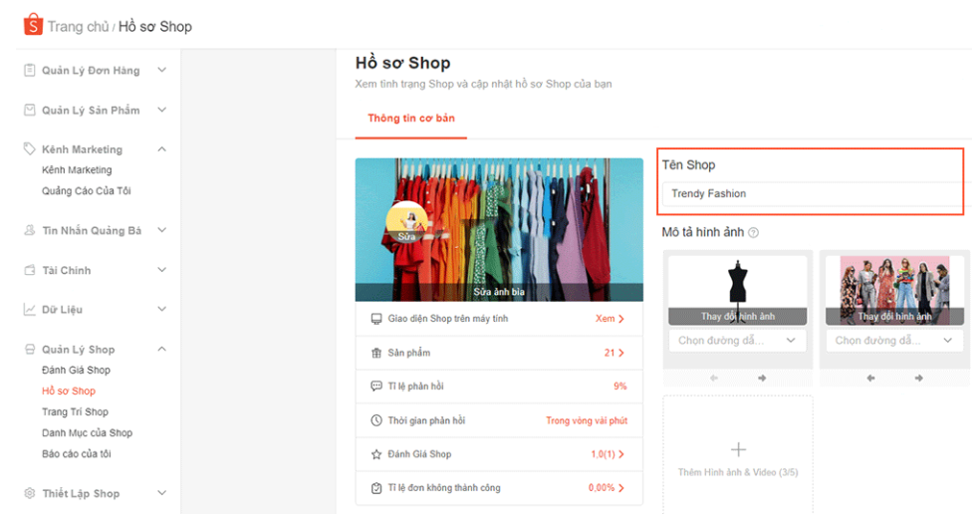
Task: Click the Tài Chính wallet icon
Action: (30, 270)
